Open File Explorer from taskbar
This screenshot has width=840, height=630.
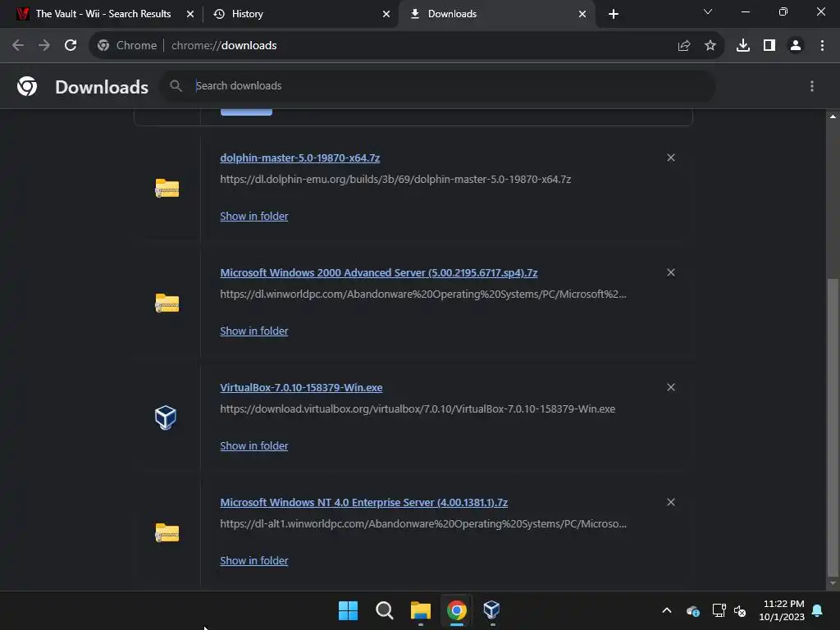(x=421, y=610)
